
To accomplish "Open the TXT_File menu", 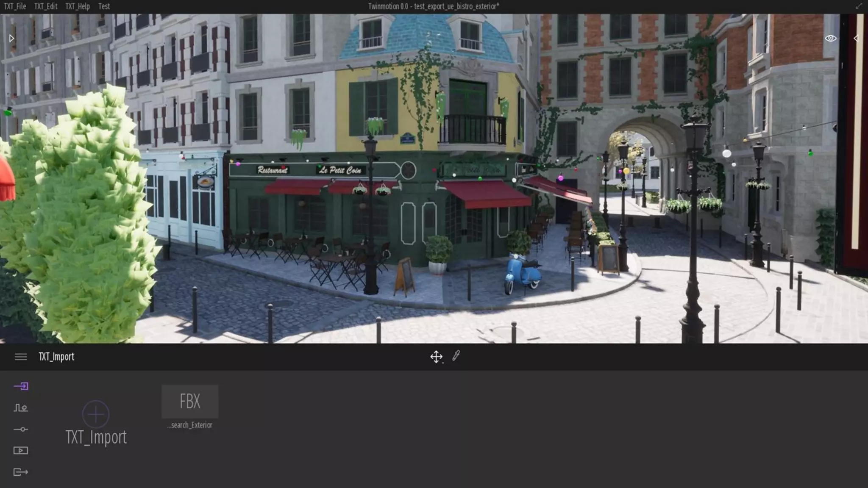I will pyautogui.click(x=15, y=6).
